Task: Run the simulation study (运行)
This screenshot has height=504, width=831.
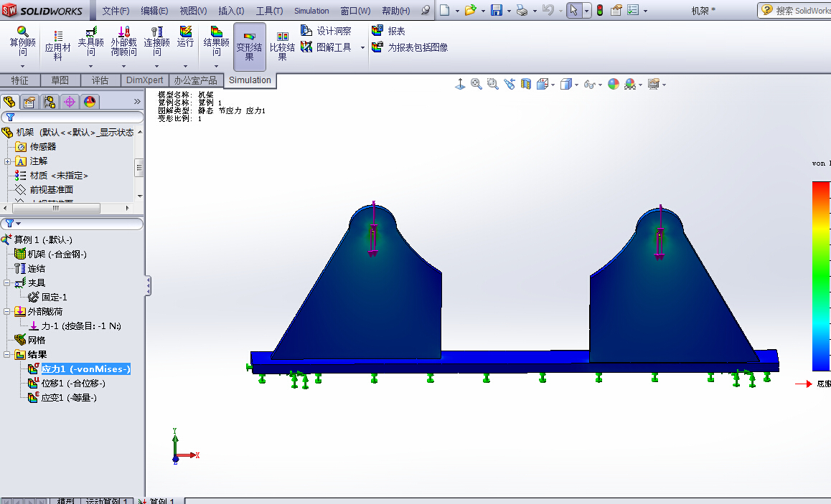Action: (x=185, y=37)
